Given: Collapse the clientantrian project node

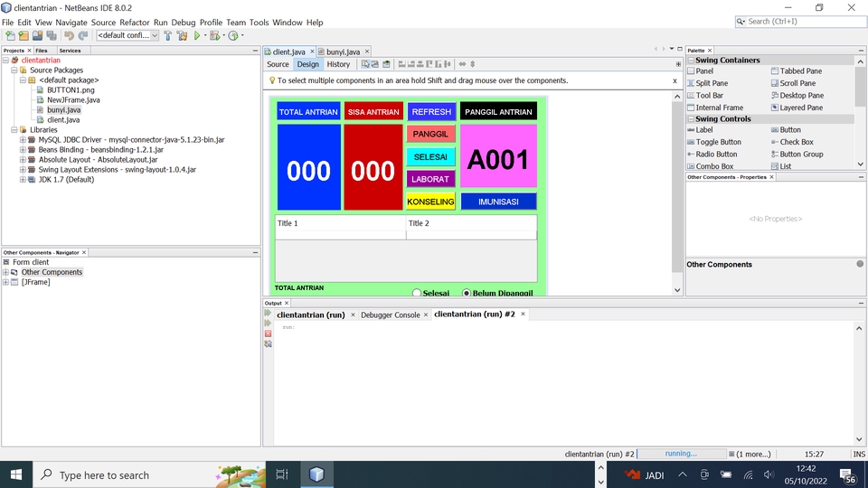Looking at the screenshot, I should (5, 61).
